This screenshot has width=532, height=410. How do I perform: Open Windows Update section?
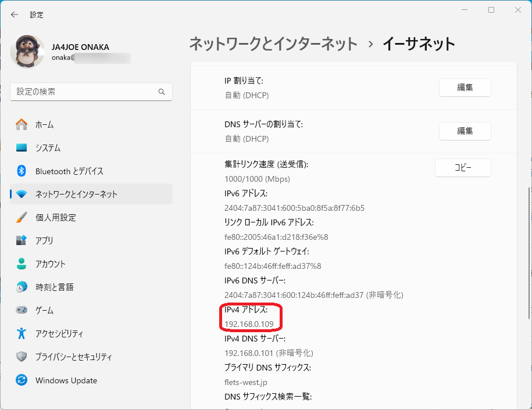[x=91, y=380]
